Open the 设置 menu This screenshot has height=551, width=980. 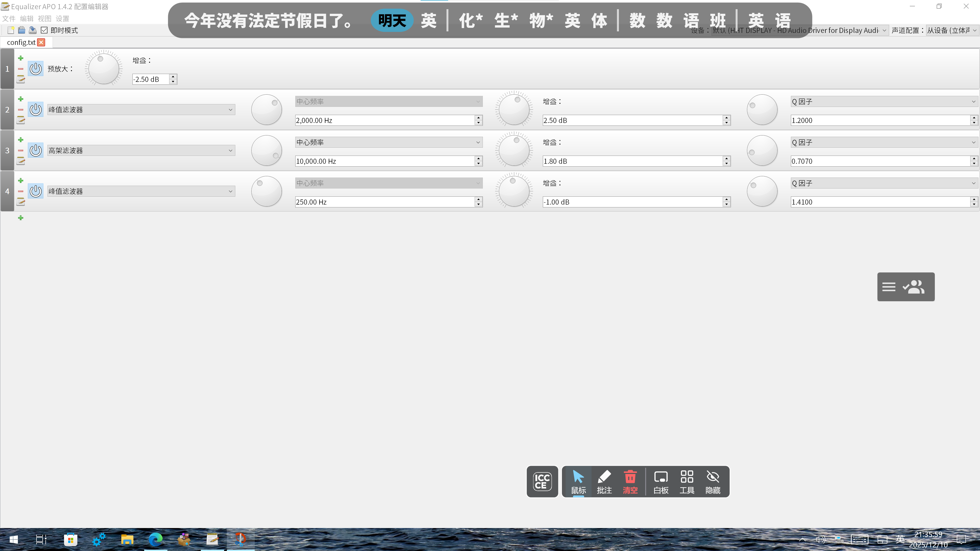[62, 19]
